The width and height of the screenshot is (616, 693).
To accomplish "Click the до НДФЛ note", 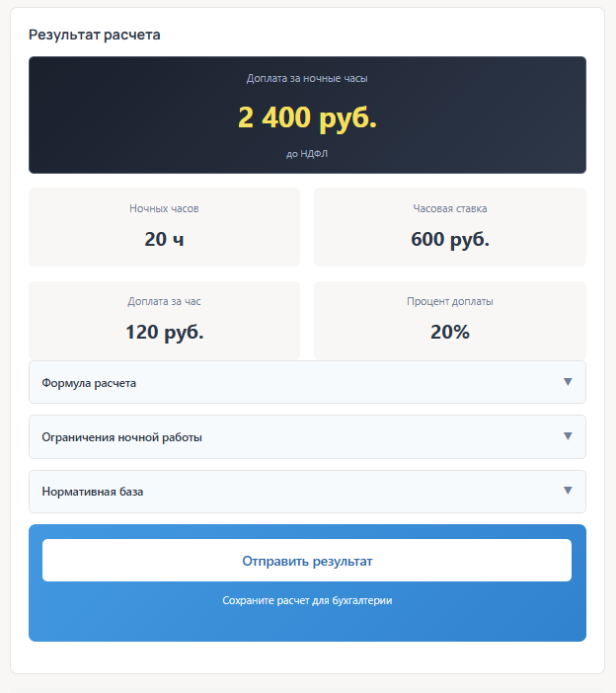I will click(x=307, y=154).
